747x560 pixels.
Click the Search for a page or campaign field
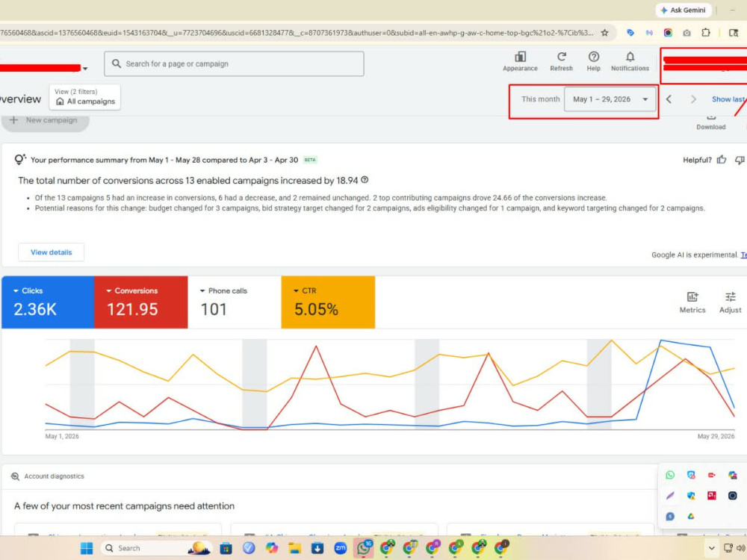click(234, 63)
